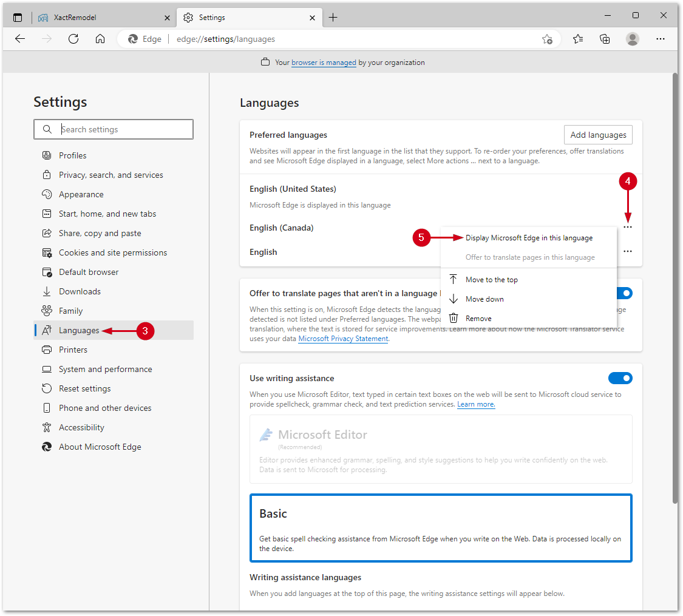
Task: Open More actions for English (Canada)
Action: [x=628, y=228]
